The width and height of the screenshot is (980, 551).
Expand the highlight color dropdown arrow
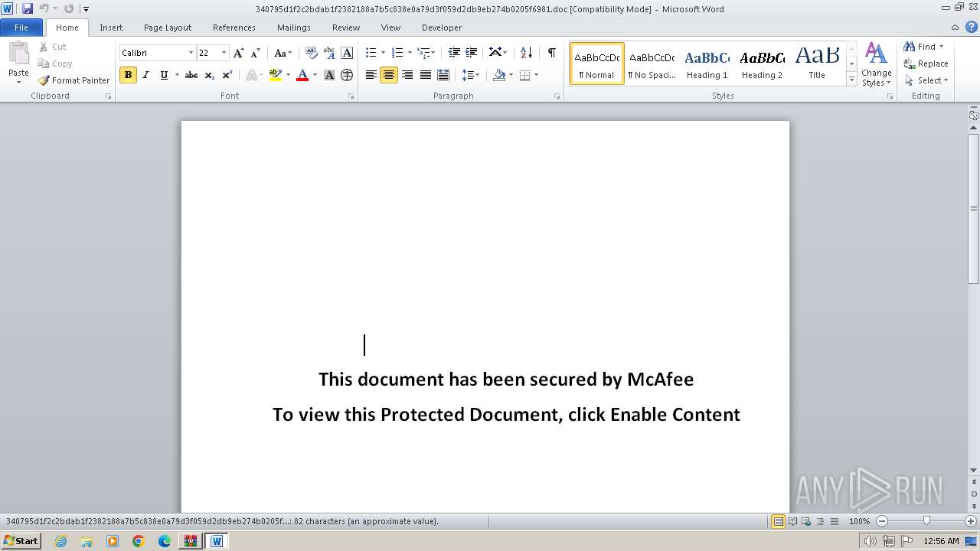[288, 75]
